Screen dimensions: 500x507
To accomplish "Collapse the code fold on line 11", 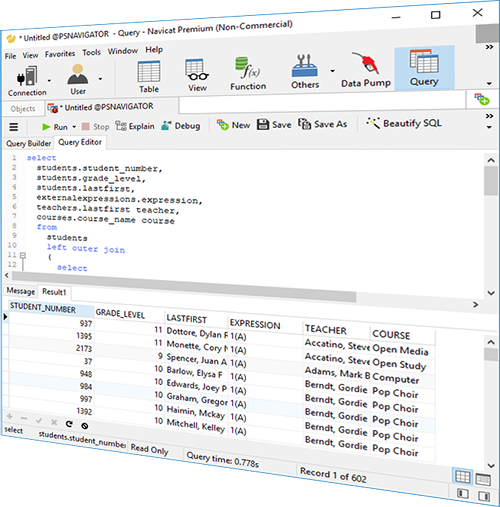I will click(23, 255).
